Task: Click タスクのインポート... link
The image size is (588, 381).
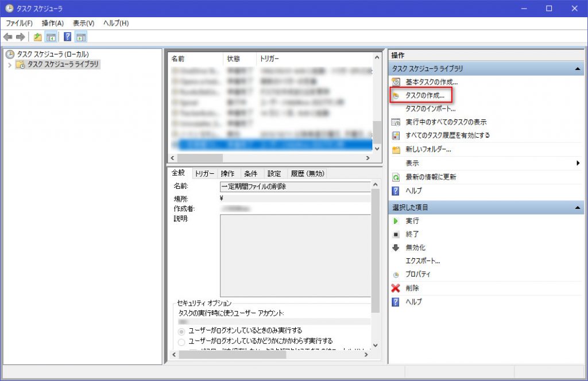Action: pyautogui.click(x=430, y=108)
